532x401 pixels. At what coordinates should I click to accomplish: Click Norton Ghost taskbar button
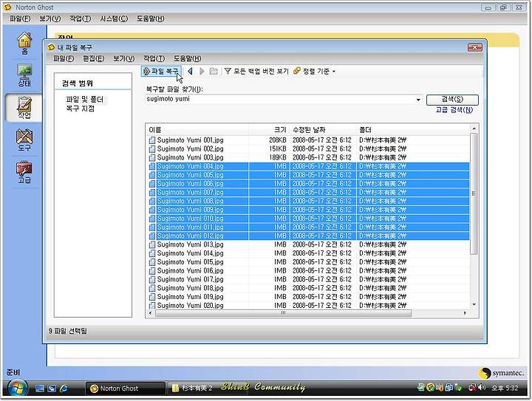[x=125, y=388]
